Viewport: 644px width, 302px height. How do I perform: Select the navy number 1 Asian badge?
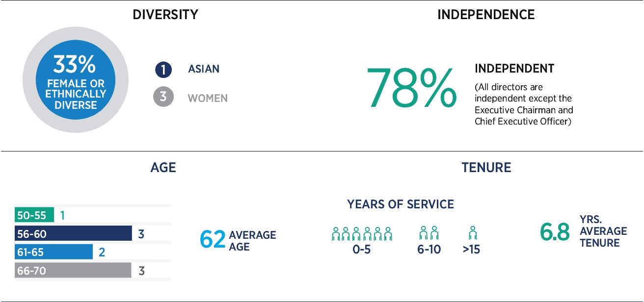(163, 70)
